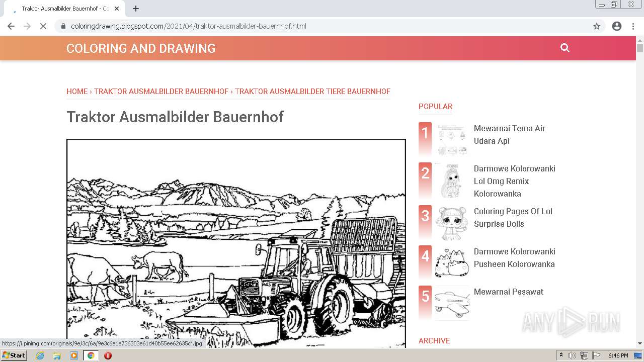This screenshot has height=362, width=644.
Task: Open a new browser tab
Action: (x=136, y=9)
